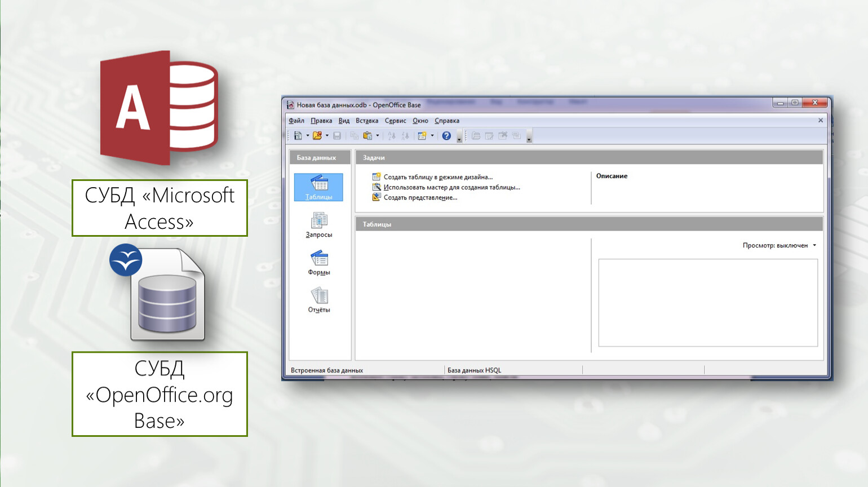Close the document with the menu bar X
This screenshot has height=487, width=868.
tap(821, 120)
